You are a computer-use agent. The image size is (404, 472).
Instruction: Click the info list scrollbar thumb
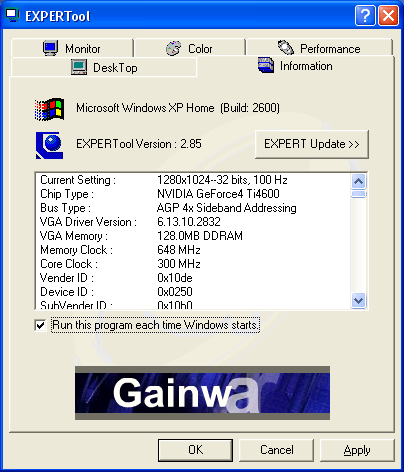(x=359, y=194)
